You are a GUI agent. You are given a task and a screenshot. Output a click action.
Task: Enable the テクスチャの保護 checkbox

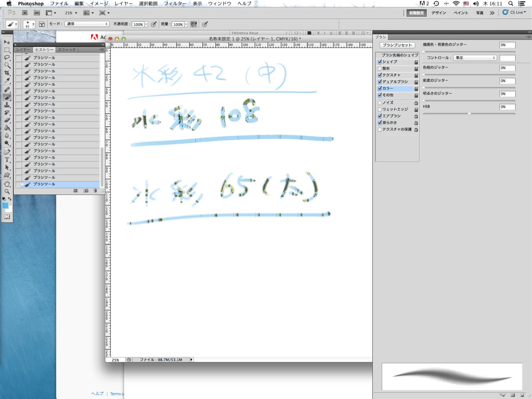click(380, 130)
